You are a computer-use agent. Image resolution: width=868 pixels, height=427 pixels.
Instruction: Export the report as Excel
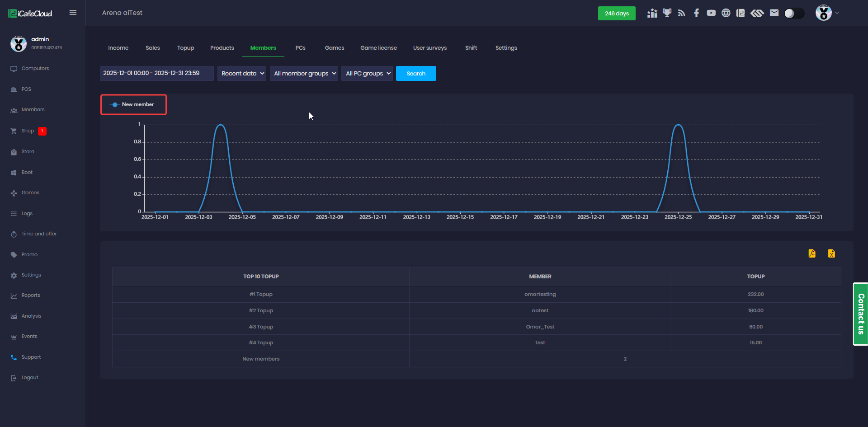[831, 253]
